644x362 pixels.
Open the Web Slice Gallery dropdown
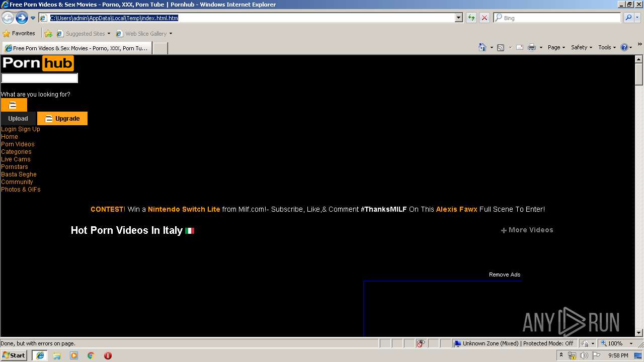pos(144,34)
